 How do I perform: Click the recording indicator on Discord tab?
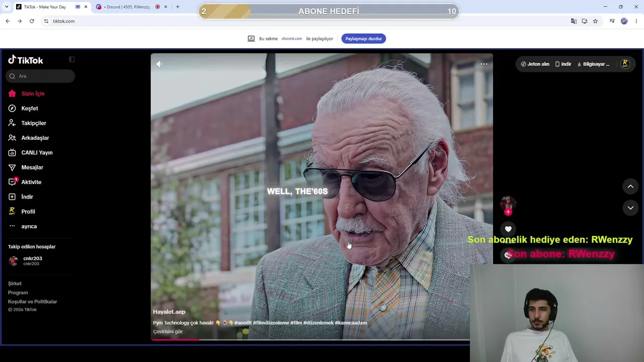coord(158,7)
